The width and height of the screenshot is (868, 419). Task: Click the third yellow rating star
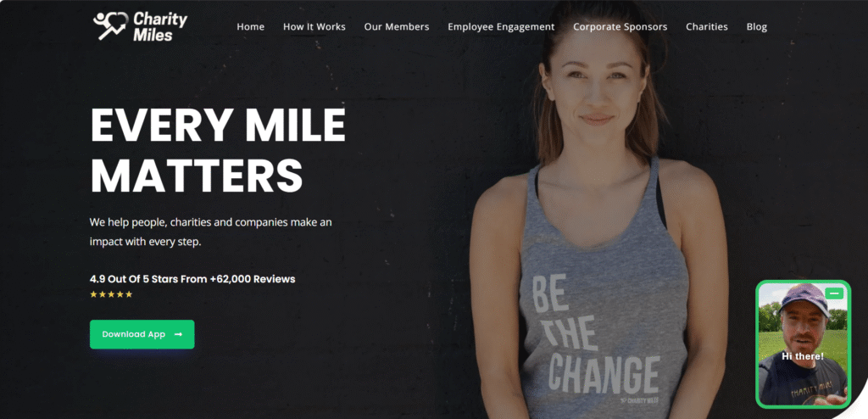111,294
